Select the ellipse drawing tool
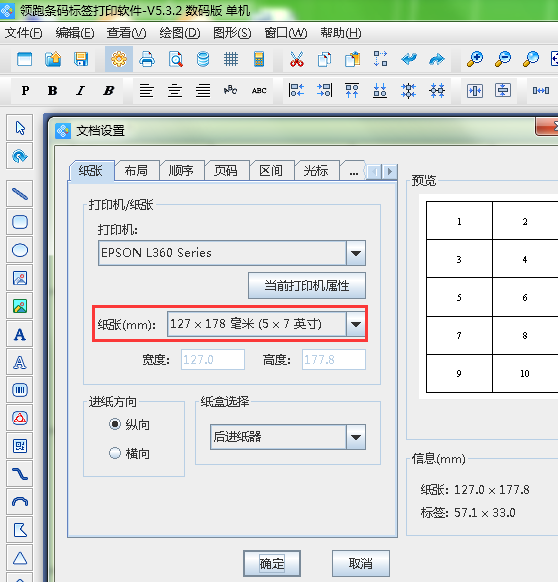558x582 pixels. [x=20, y=250]
